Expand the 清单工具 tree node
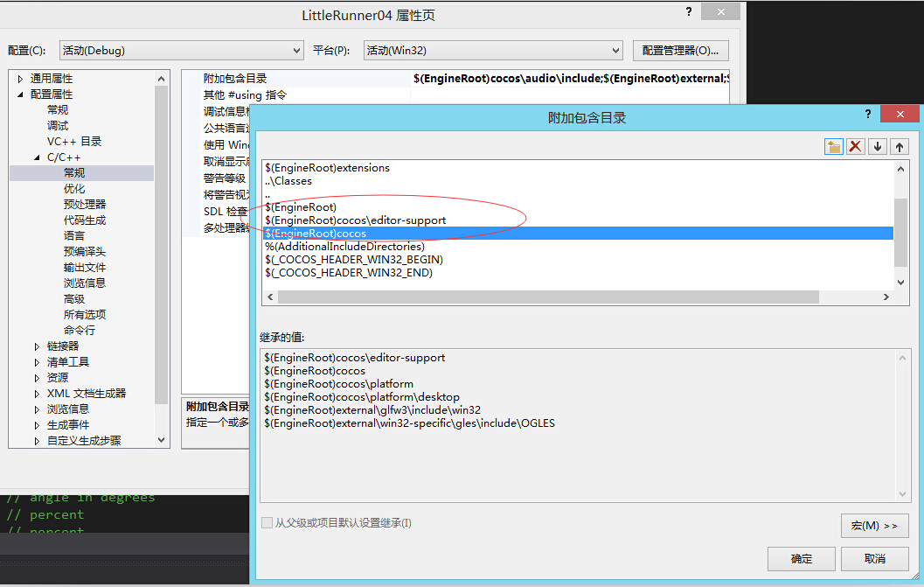Screen dimensions: 924x587 click(x=37, y=362)
